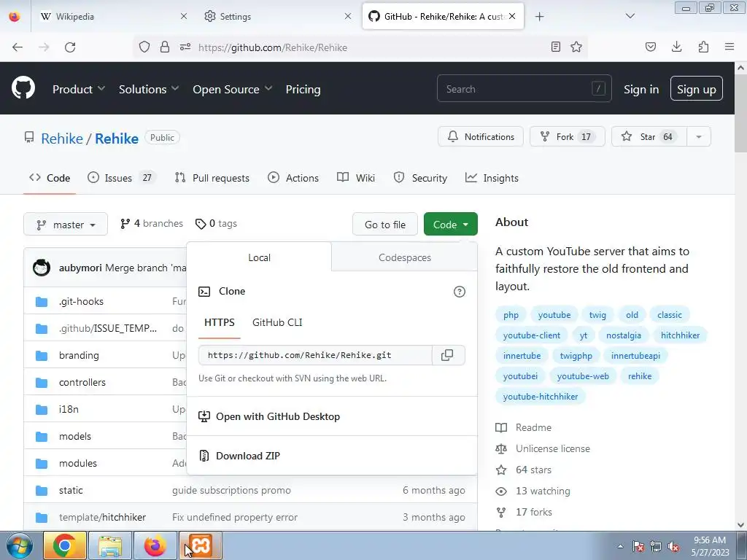Screen dimensions: 747x560
Task: Click the Sign in link
Action: coord(641,89)
